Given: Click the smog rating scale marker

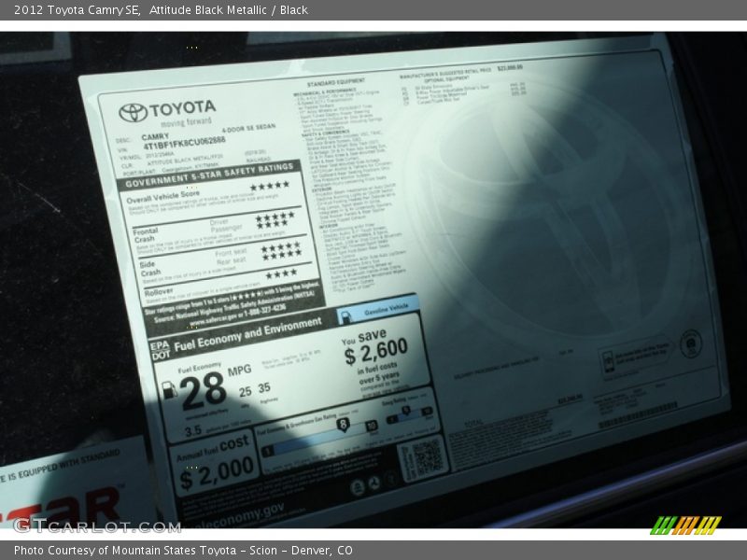Looking at the screenshot, I should [405, 410].
